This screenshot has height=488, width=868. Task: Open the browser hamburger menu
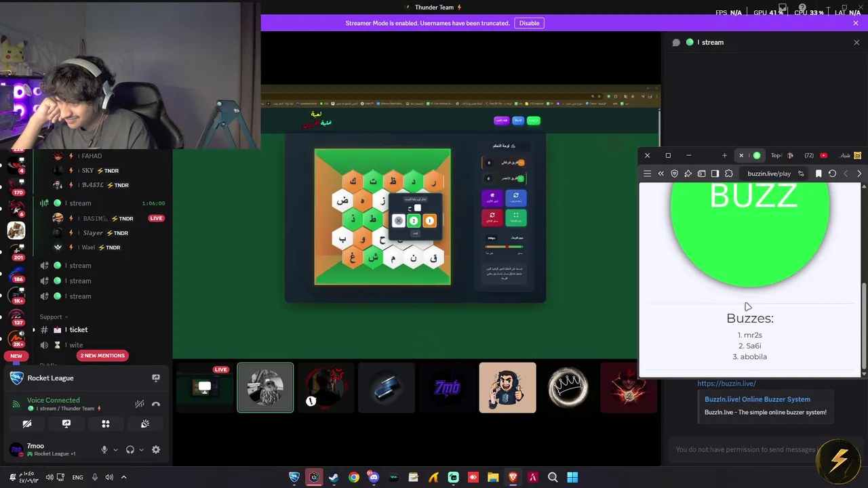647,174
